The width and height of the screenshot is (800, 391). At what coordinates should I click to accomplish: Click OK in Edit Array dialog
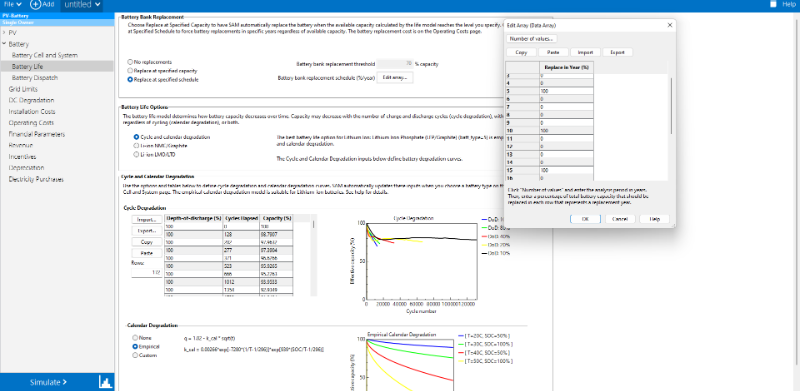[585, 218]
